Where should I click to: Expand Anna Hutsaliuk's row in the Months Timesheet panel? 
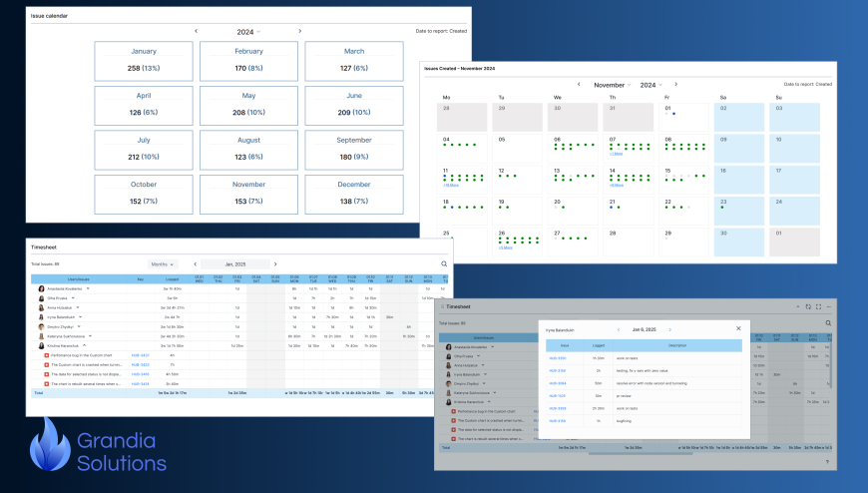pyautogui.click(x=78, y=307)
